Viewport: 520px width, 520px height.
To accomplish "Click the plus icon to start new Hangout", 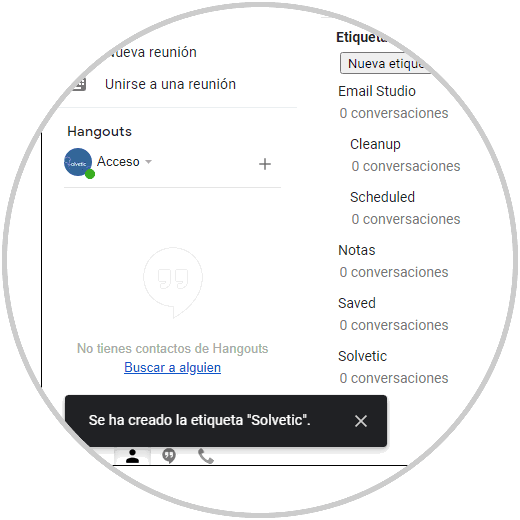I will (x=265, y=164).
